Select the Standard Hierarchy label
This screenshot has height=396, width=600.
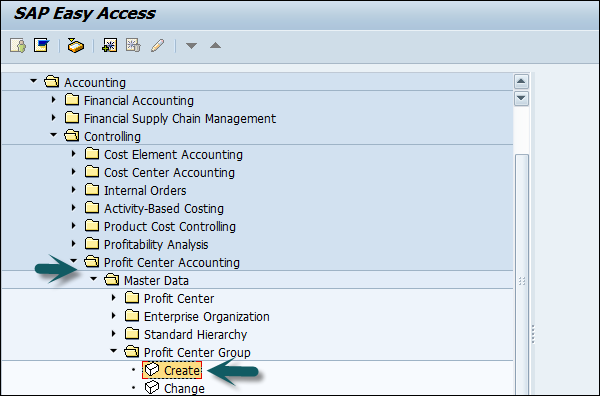pos(196,334)
